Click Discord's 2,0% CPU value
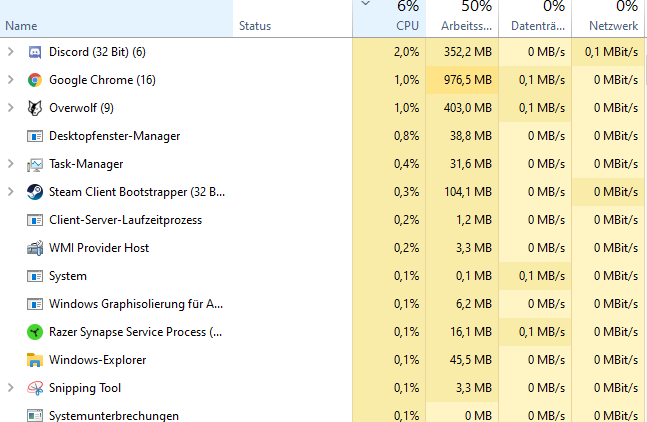Viewport: 647px width, 422px height. coord(406,52)
